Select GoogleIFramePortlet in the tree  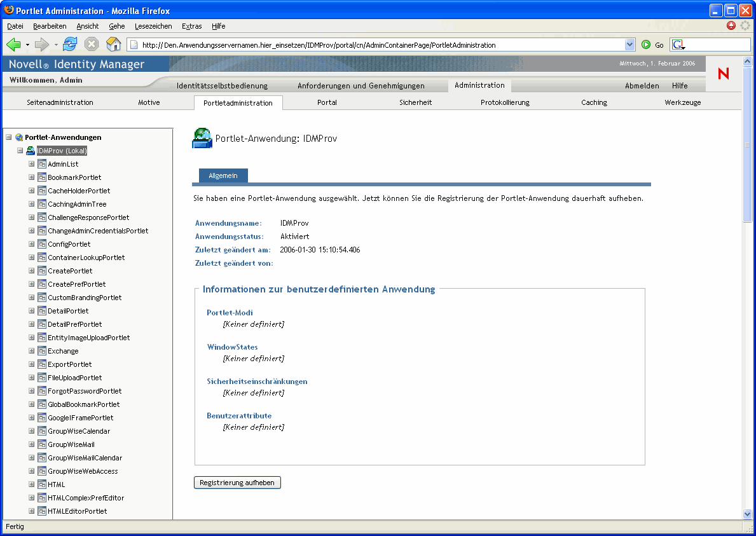[81, 418]
